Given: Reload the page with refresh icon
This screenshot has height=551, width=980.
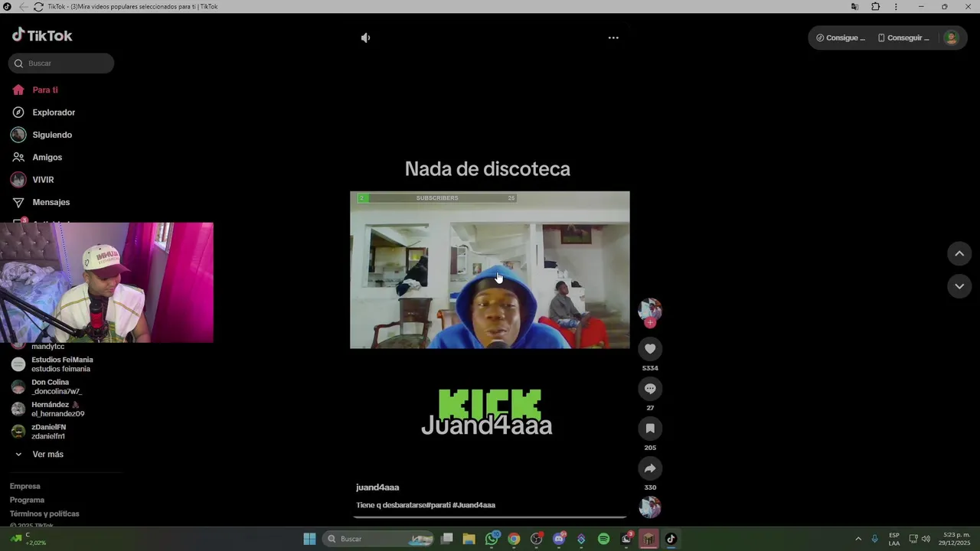Looking at the screenshot, I should [x=38, y=7].
